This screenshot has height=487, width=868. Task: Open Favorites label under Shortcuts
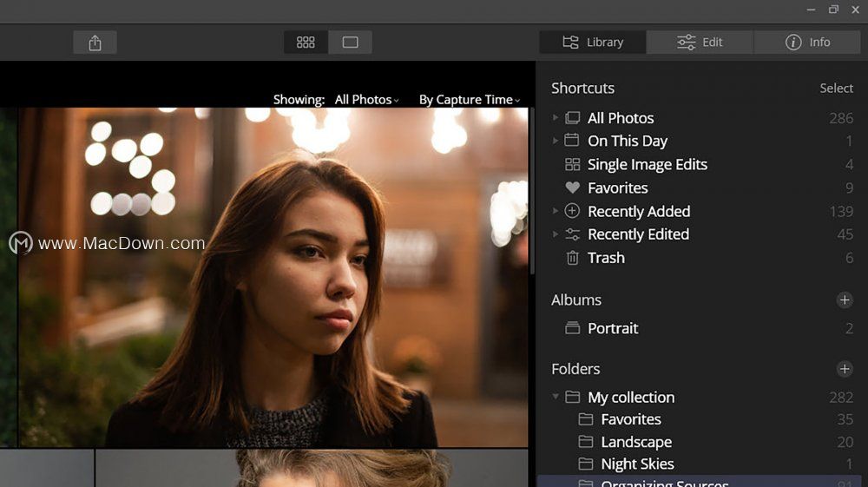617,188
